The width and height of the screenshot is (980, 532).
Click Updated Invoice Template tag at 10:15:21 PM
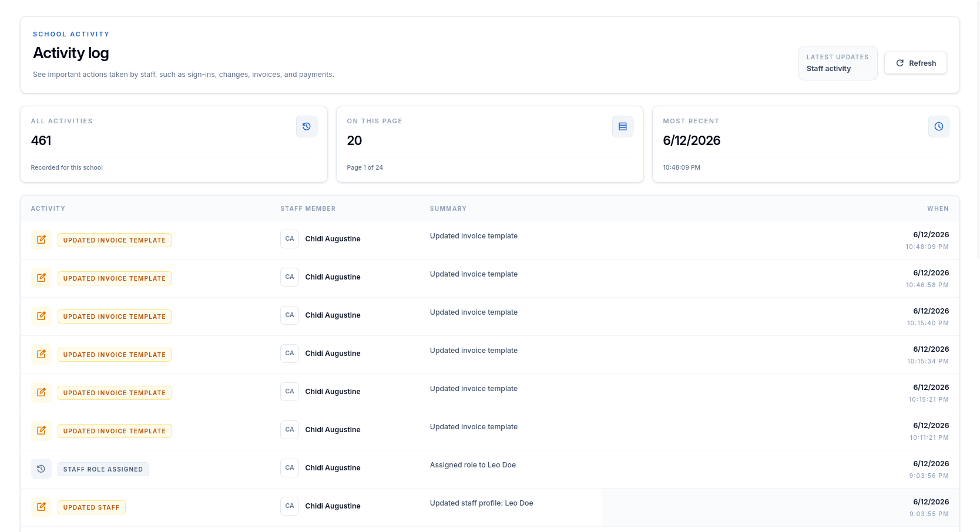click(115, 393)
